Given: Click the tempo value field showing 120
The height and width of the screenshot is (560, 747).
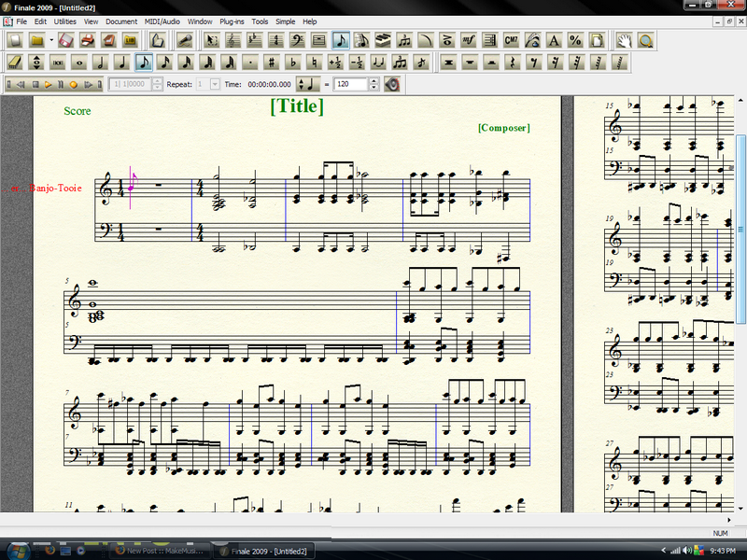Looking at the screenshot, I should [351, 84].
